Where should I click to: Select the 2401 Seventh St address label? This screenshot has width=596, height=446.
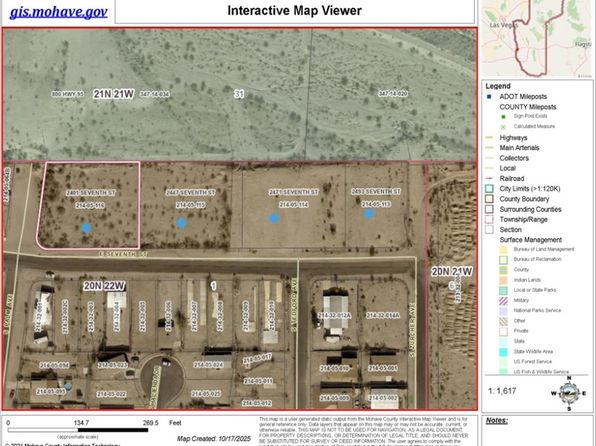(x=90, y=193)
